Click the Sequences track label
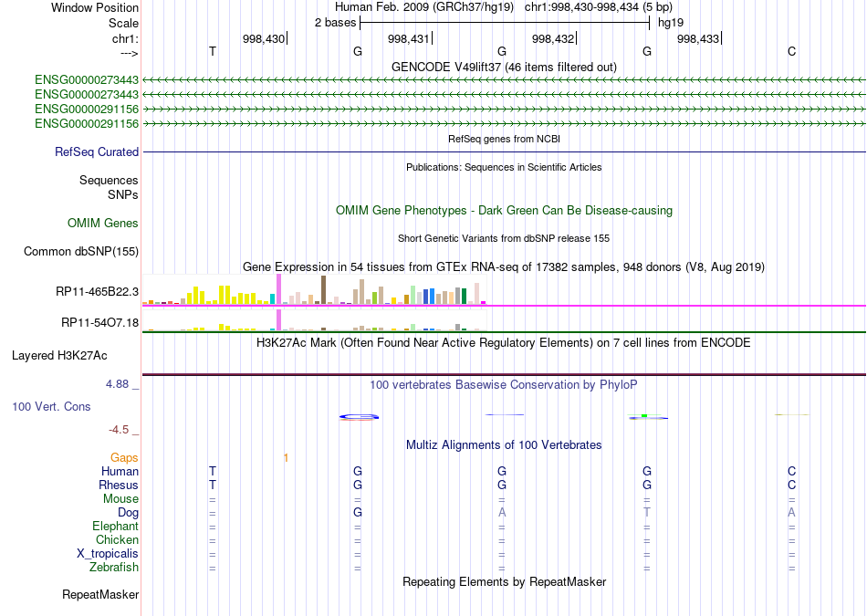The image size is (867, 616). click(x=109, y=181)
